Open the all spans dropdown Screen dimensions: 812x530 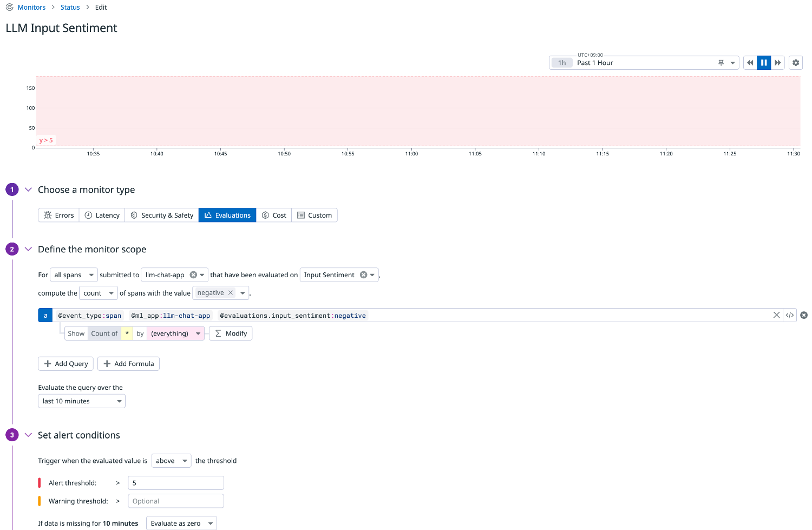click(x=74, y=275)
